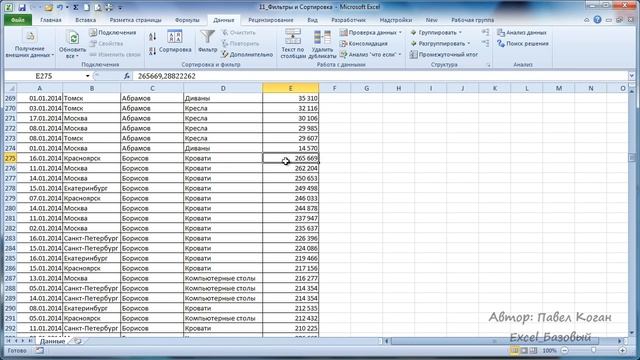Switch to Normal view in status bar
The image size is (640, 360).
[x=515, y=351]
